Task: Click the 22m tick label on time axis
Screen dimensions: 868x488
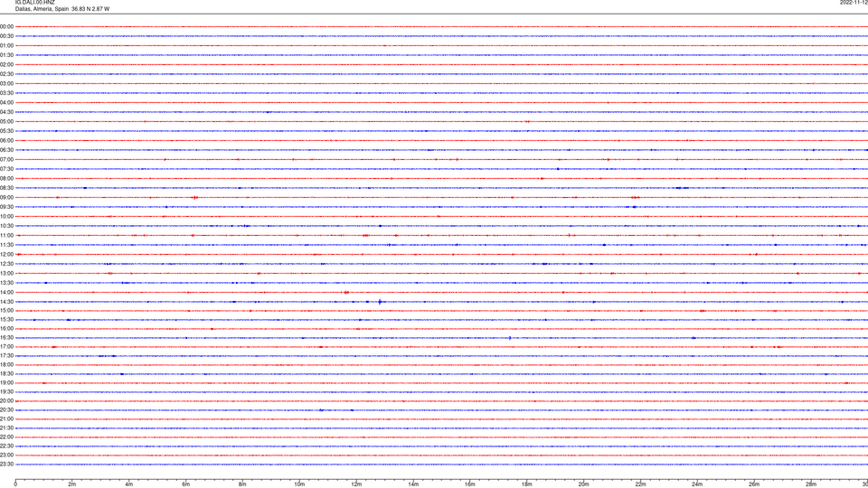Action: [x=640, y=484]
